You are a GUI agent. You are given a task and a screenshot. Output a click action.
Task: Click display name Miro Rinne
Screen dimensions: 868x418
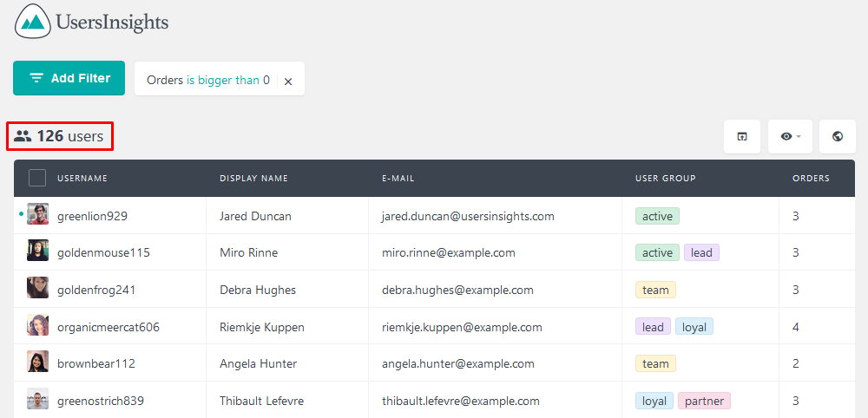[x=248, y=252]
